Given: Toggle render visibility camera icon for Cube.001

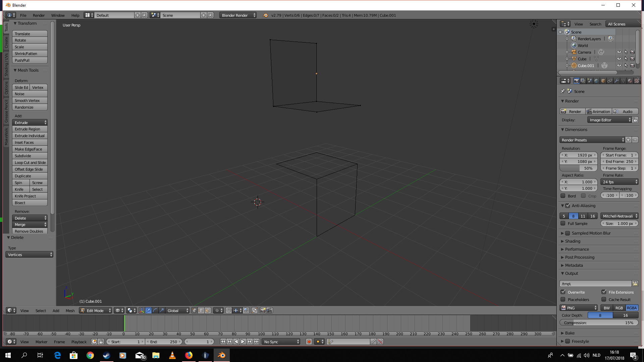Looking at the screenshot, I should 632,65.
